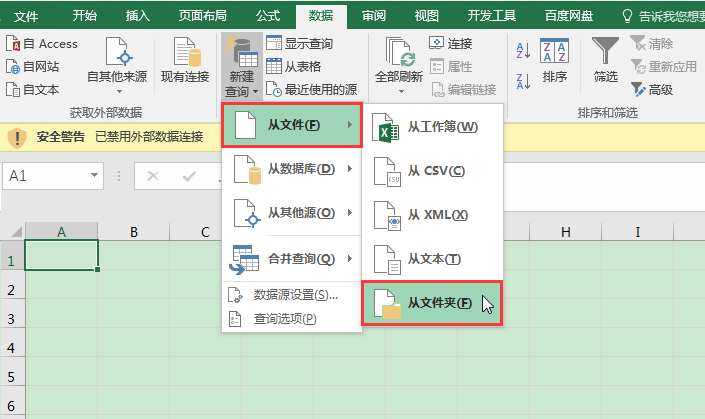Sort descending Z to A

523,81
